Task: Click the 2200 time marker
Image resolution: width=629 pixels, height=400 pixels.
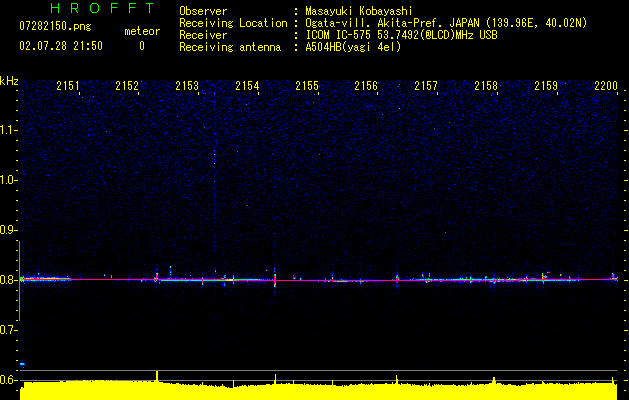Action: [606, 86]
